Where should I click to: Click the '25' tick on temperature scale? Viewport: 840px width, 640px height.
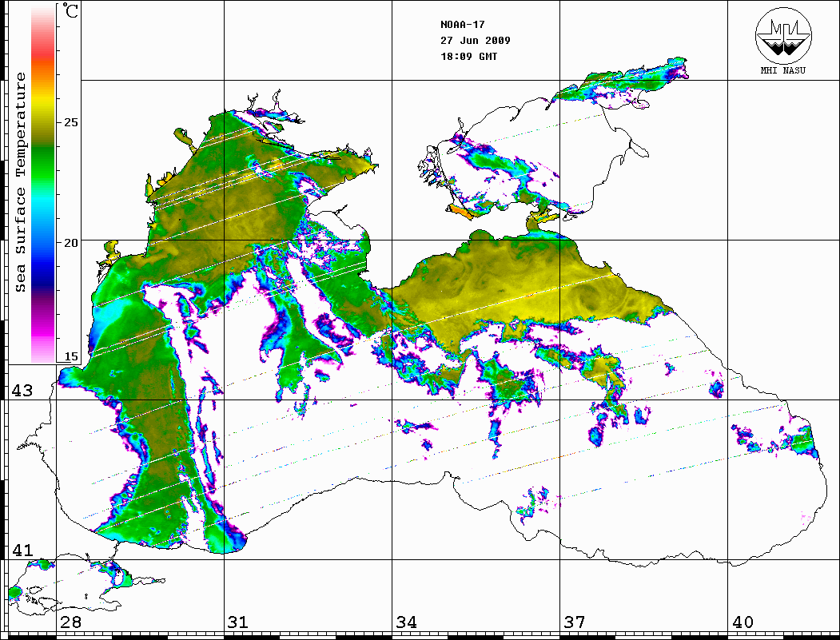click(70, 122)
